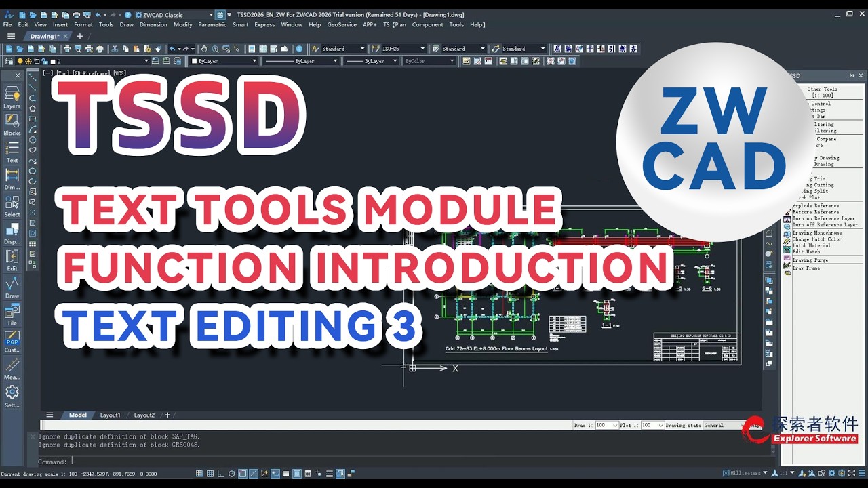Open the Blocks tool in left sidebar

click(x=12, y=125)
